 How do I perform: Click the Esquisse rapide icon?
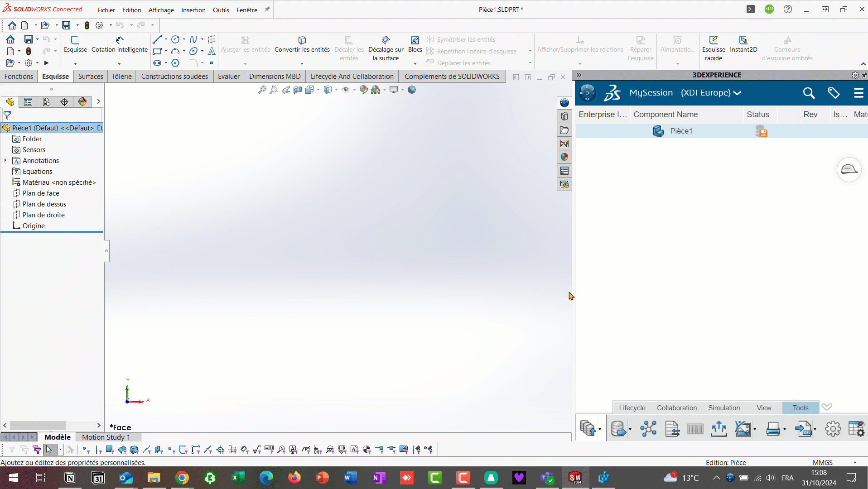714,41
